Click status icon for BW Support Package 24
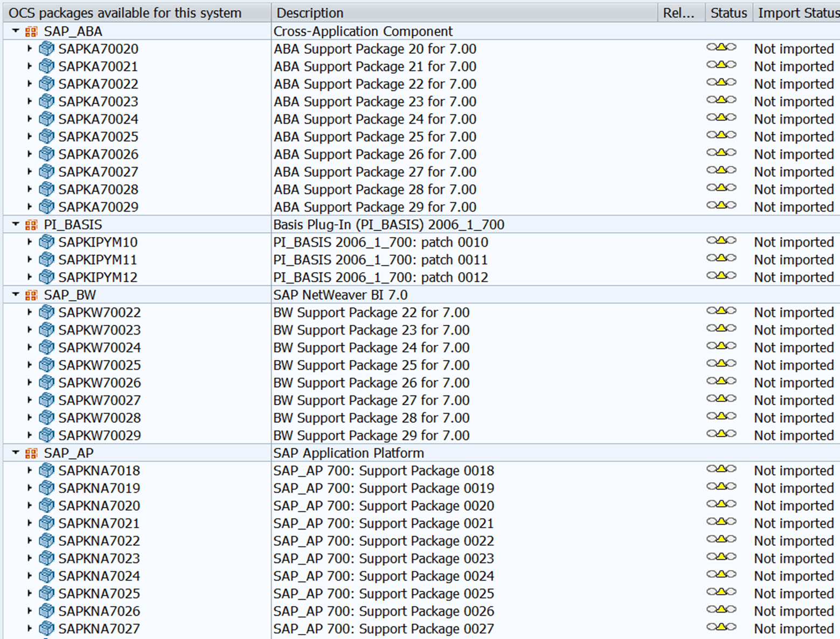 pos(721,345)
